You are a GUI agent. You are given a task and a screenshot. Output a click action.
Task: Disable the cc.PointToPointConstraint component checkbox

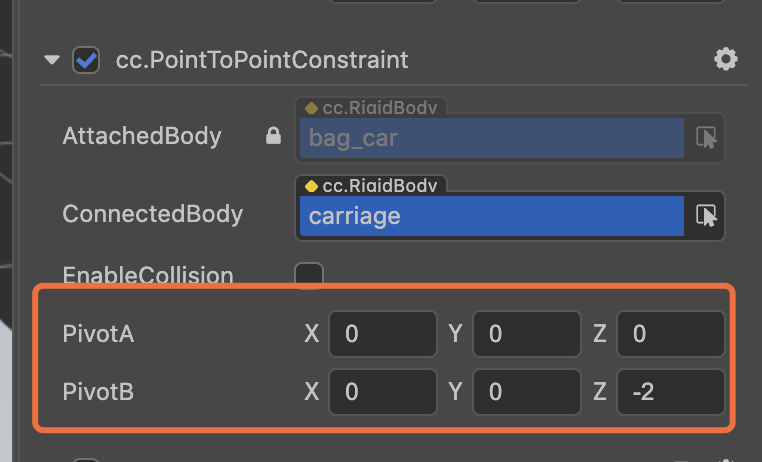tap(86, 60)
